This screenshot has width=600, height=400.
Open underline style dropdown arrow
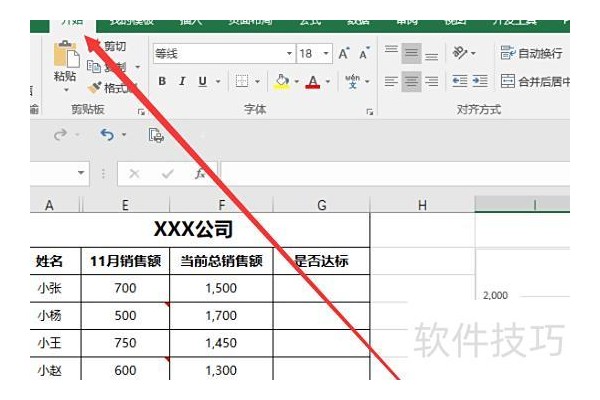tap(218, 82)
